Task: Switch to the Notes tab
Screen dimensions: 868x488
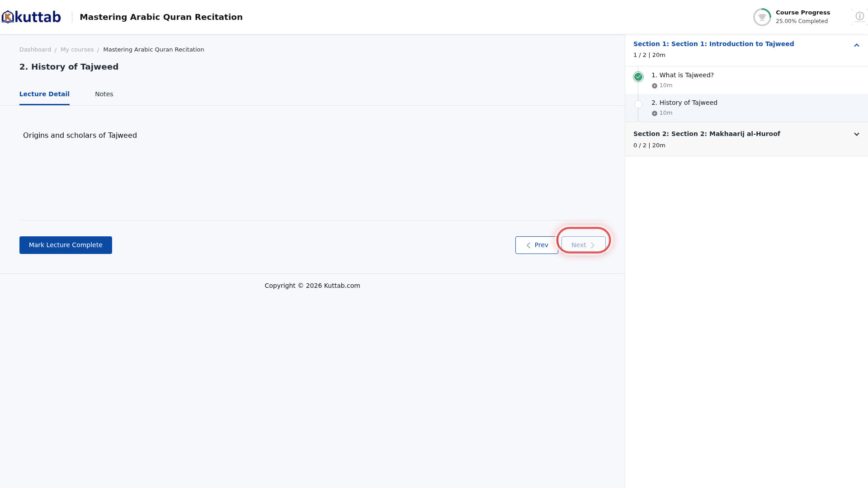Action: click(x=104, y=94)
